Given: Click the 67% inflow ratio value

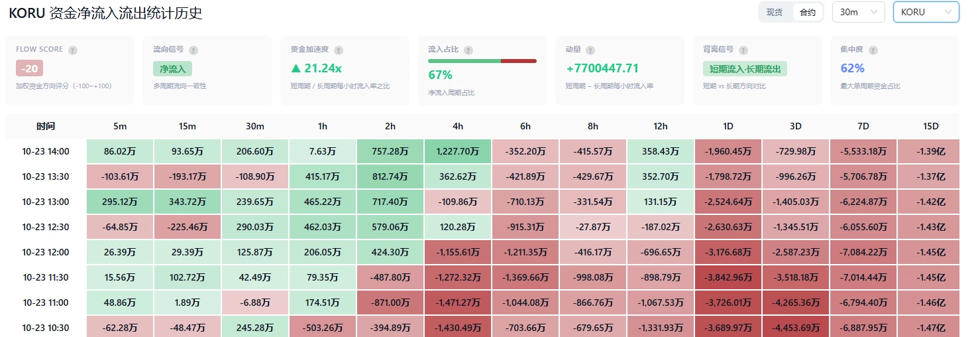Looking at the screenshot, I should point(440,75).
